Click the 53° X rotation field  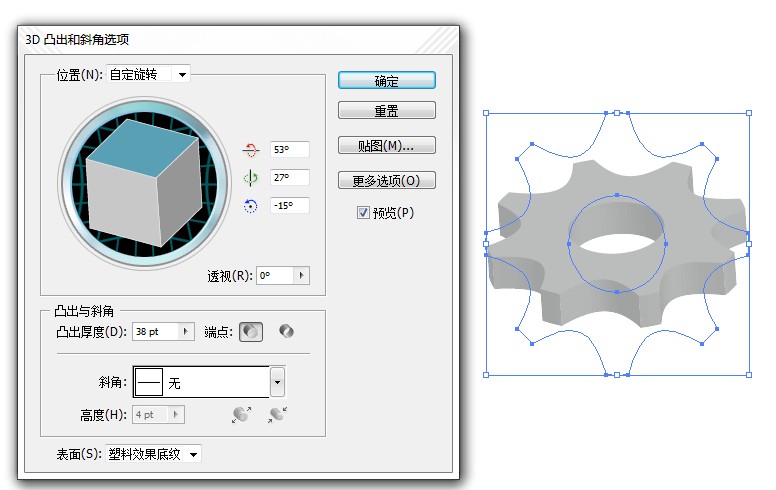[290, 149]
